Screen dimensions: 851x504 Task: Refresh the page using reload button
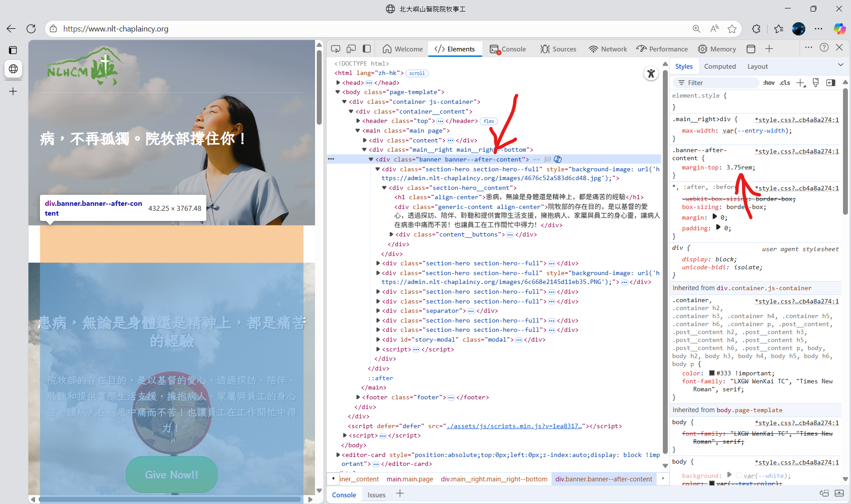(x=31, y=29)
